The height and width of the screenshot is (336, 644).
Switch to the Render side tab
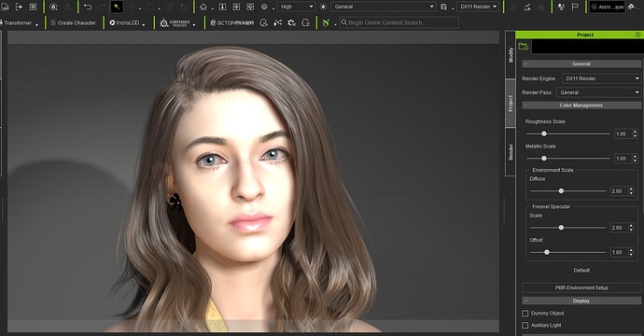click(x=511, y=151)
